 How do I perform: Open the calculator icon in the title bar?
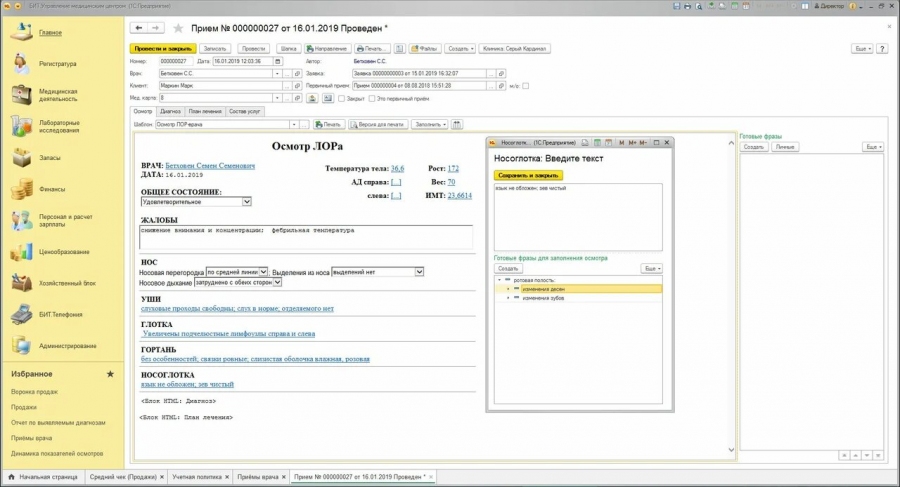[x=734, y=6]
